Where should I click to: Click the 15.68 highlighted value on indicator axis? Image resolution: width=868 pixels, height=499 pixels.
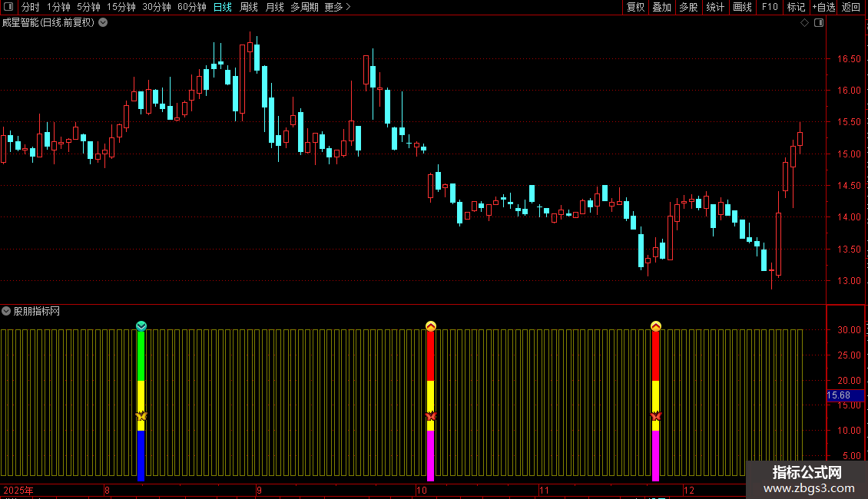point(845,395)
